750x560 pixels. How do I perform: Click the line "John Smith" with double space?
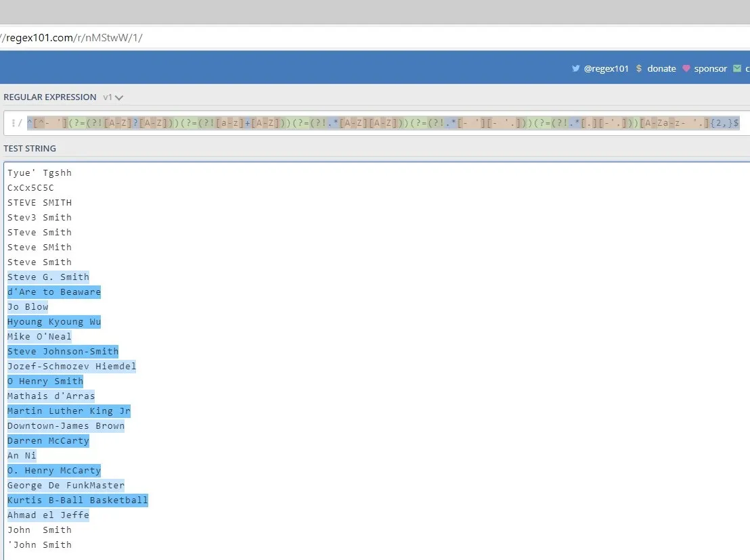coord(39,530)
